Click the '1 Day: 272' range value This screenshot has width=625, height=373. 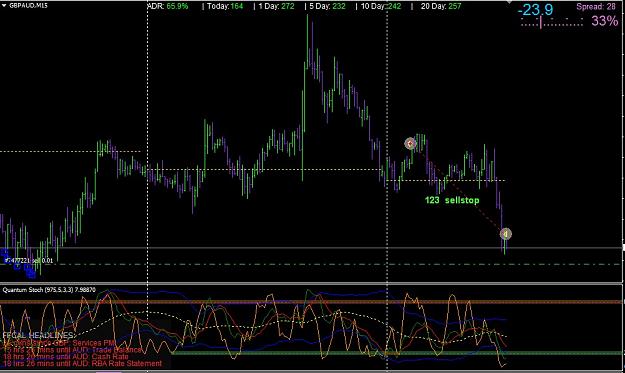276,6
